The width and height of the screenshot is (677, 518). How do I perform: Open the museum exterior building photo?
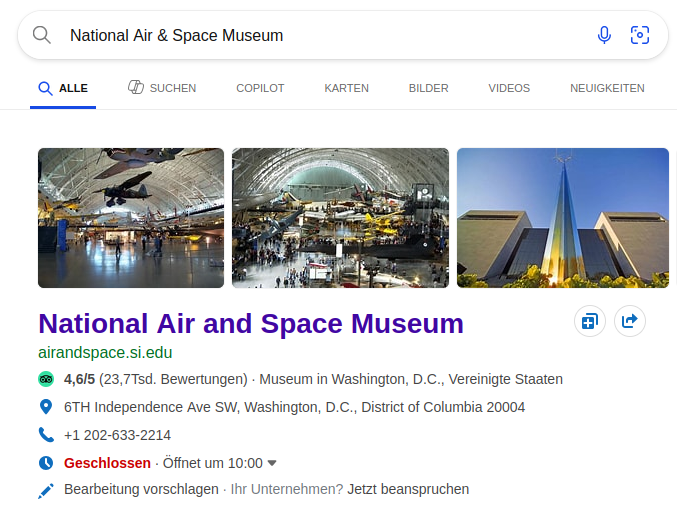point(562,218)
